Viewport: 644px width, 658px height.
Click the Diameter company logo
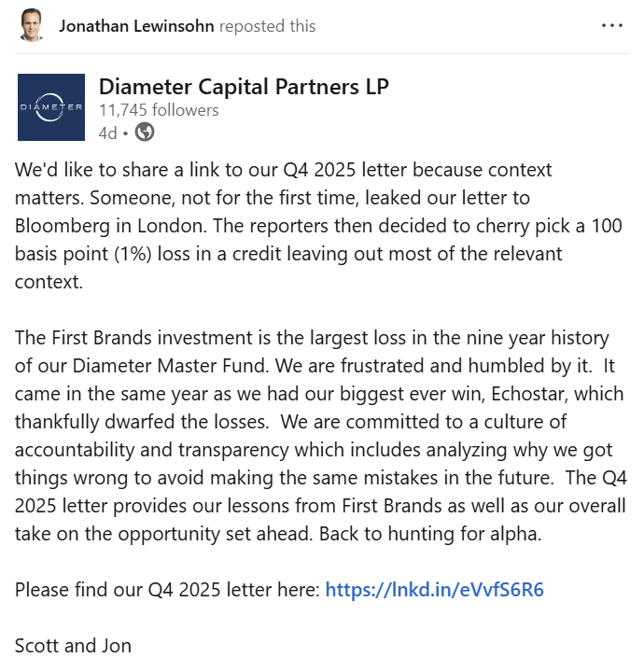pos(52,106)
